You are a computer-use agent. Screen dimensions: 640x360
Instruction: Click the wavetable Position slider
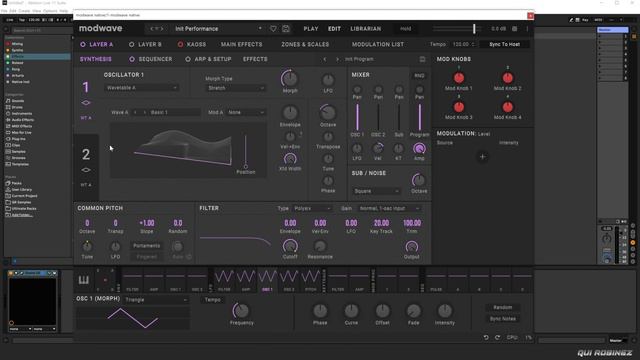(245, 151)
